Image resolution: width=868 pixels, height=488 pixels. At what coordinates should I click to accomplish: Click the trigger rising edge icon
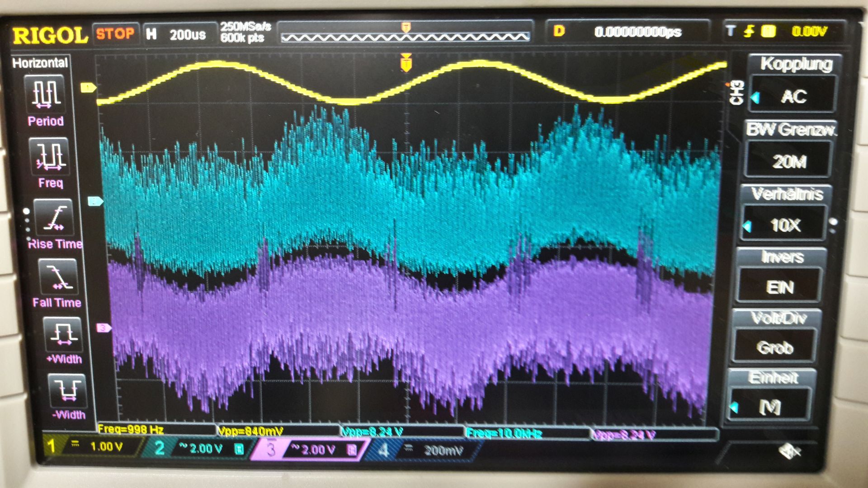point(749,31)
